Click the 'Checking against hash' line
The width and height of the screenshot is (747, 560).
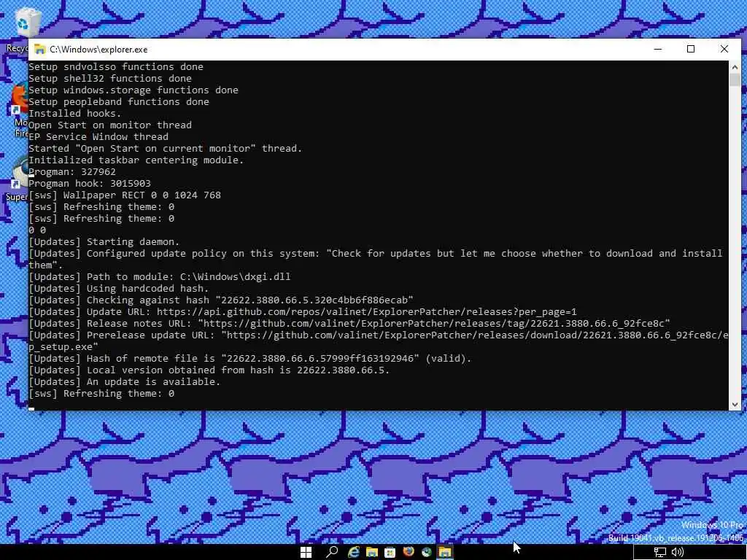221,300
